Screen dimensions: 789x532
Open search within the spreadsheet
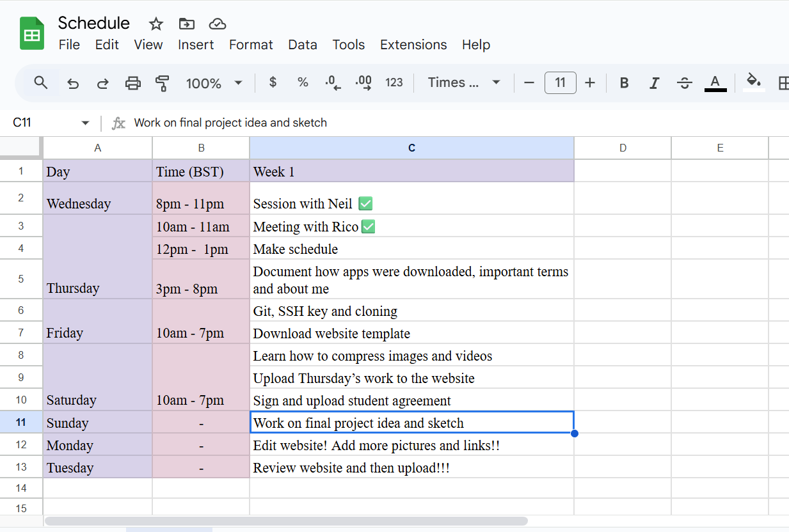click(x=41, y=82)
